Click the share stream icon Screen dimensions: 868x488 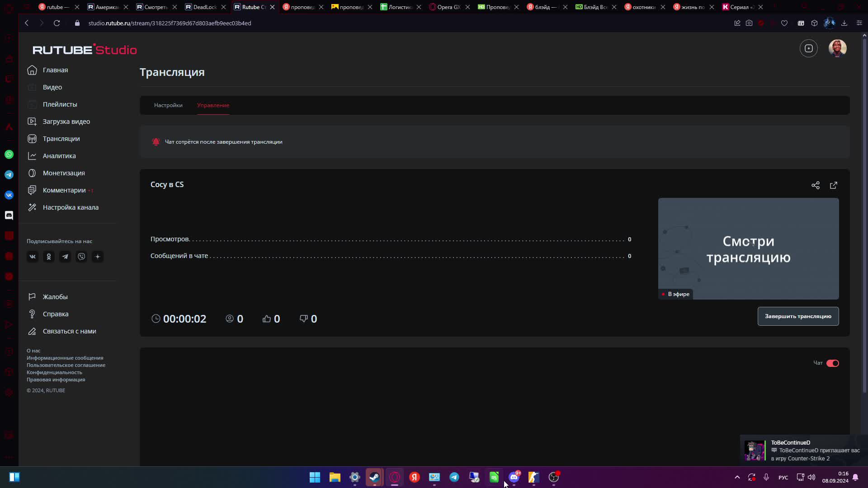pyautogui.click(x=815, y=185)
